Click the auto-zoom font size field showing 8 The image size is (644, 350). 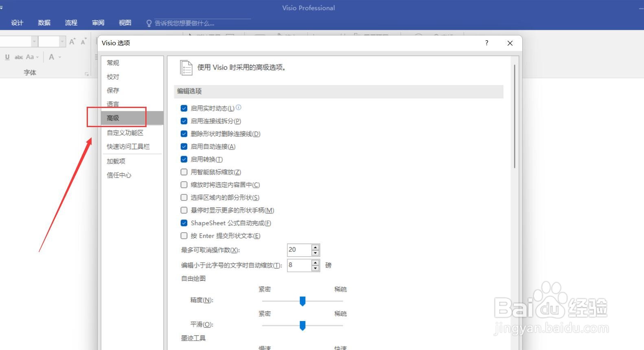click(300, 265)
